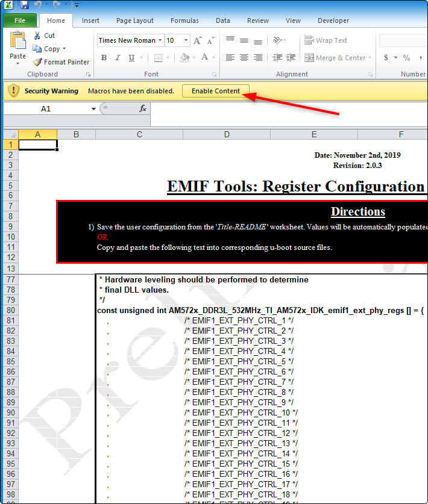This screenshot has height=504, width=428.
Task: Toggle Underline formatting
Action: pyautogui.click(x=131, y=58)
